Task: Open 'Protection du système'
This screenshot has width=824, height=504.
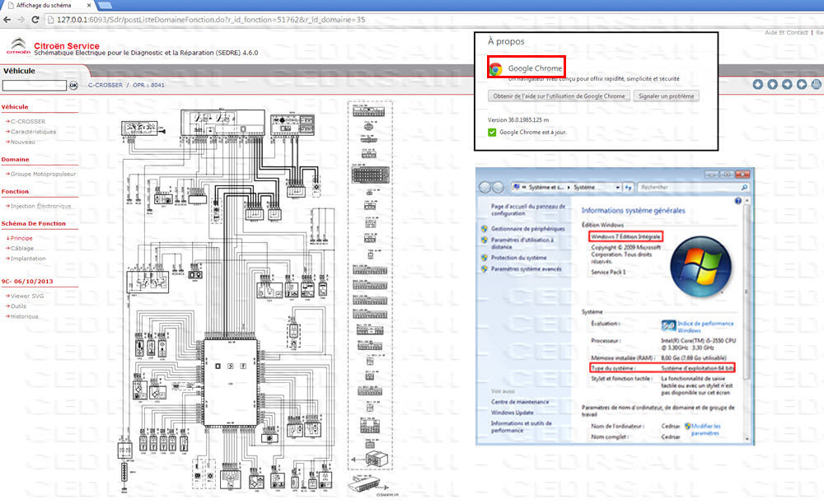Action: [518, 258]
